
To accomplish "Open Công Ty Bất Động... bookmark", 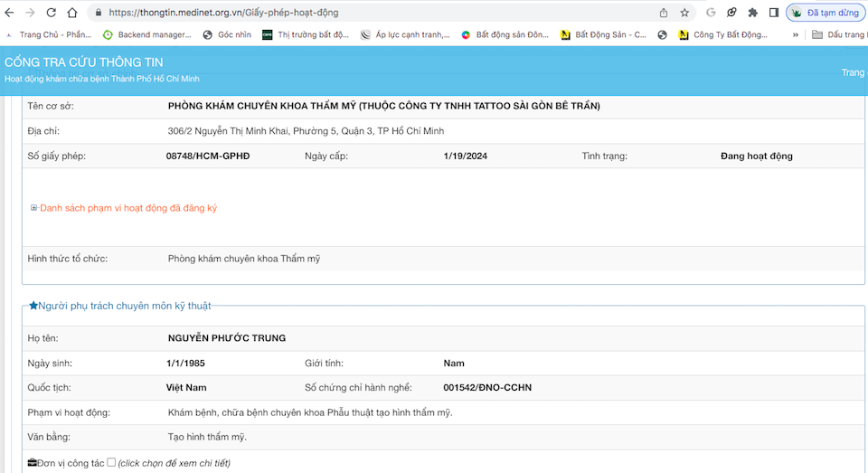I will coord(723,34).
